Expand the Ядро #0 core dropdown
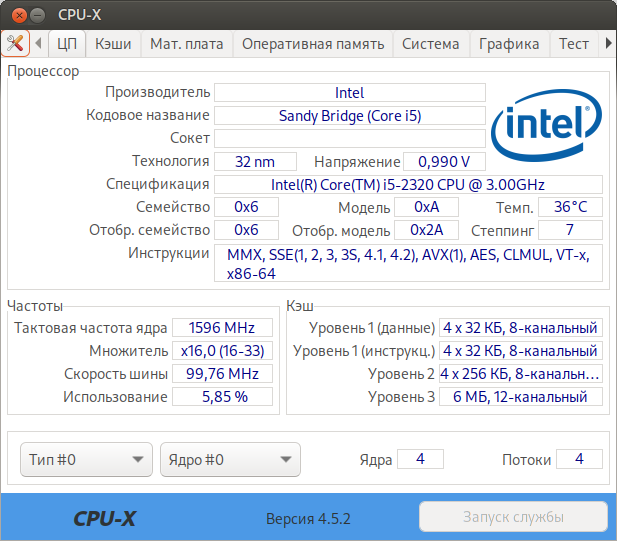The height and width of the screenshot is (541, 617). 230,459
